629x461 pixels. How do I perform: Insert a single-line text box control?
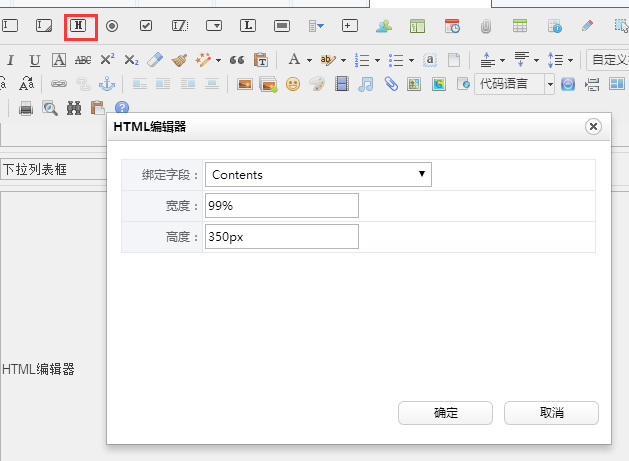[10, 26]
